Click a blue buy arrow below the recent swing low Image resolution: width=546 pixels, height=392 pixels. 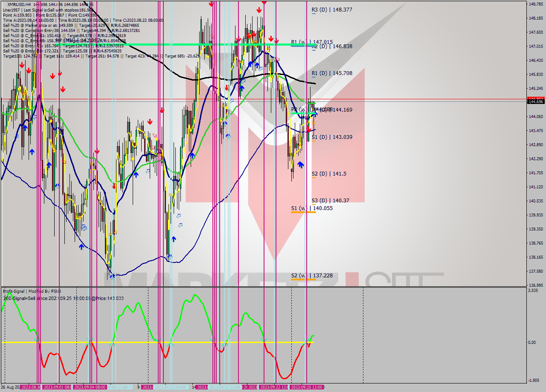click(x=300, y=164)
